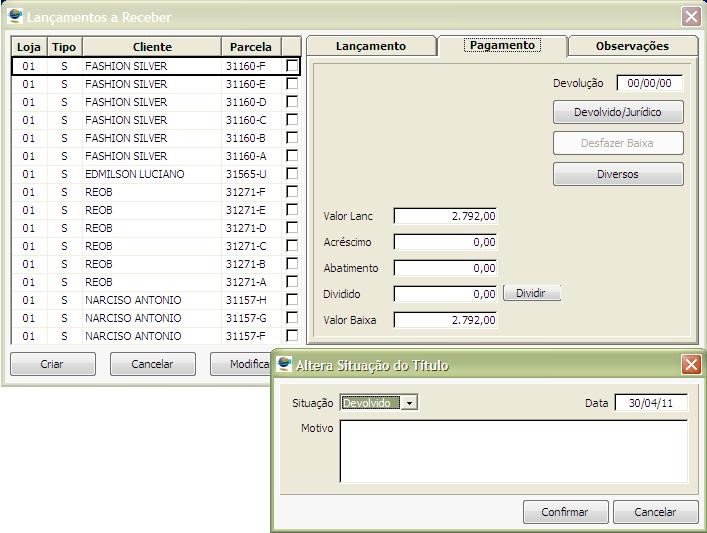Image resolution: width=707 pixels, height=533 pixels.
Task: Click the Criar button
Action: click(x=52, y=364)
